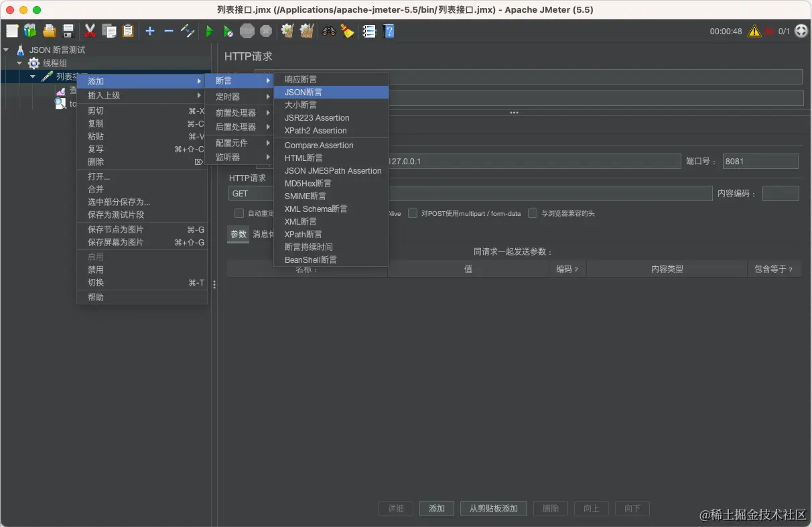The width and height of the screenshot is (812, 527).
Task: Choose 响应断言 from assertion submenu
Action: pos(331,79)
